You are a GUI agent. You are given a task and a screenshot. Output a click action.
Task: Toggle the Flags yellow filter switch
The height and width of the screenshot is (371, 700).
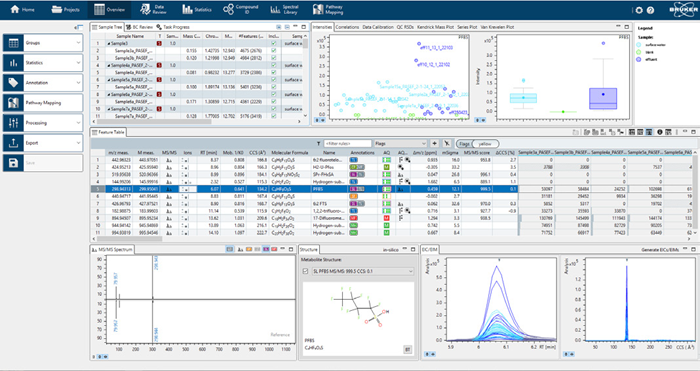pyautogui.click(x=478, y=144)
